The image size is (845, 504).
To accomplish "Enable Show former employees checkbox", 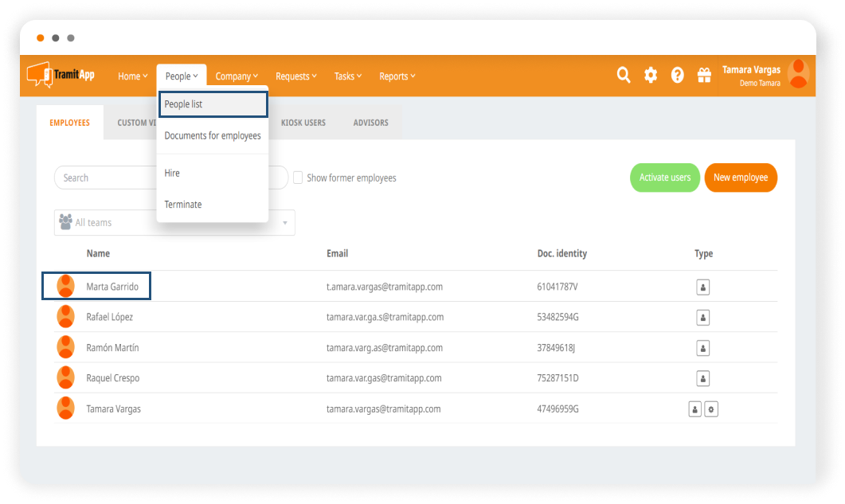I will click(298, 178).
